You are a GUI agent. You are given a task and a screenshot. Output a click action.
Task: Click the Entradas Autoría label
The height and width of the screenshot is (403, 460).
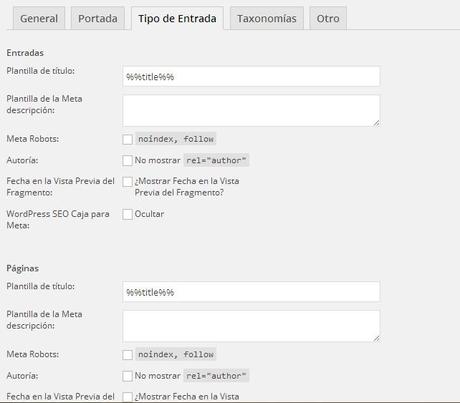coord(22,160)
